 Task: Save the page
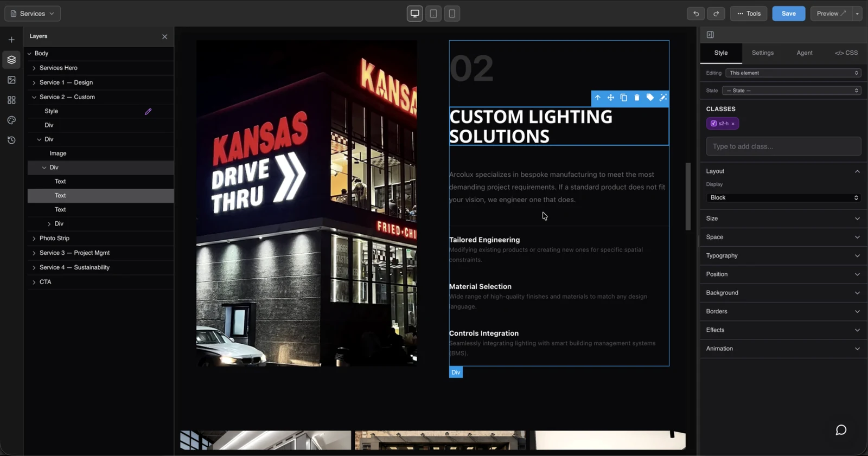(789, 14)
